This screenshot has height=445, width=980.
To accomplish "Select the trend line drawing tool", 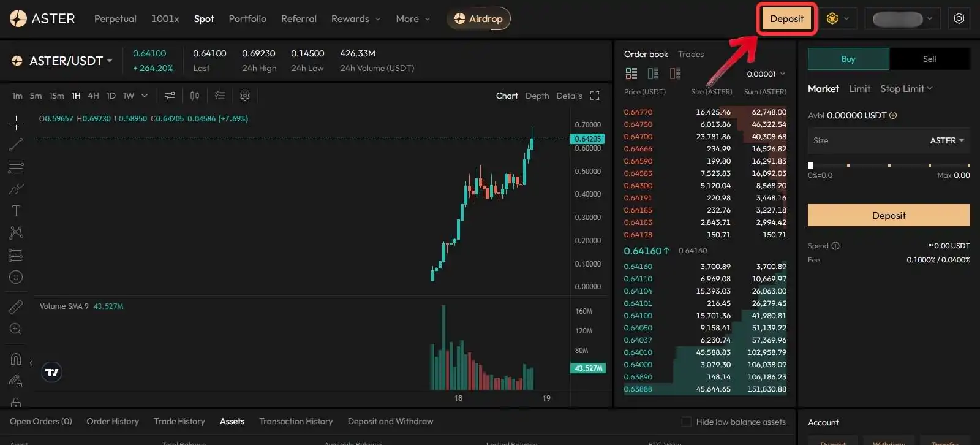I will point(16,145).
